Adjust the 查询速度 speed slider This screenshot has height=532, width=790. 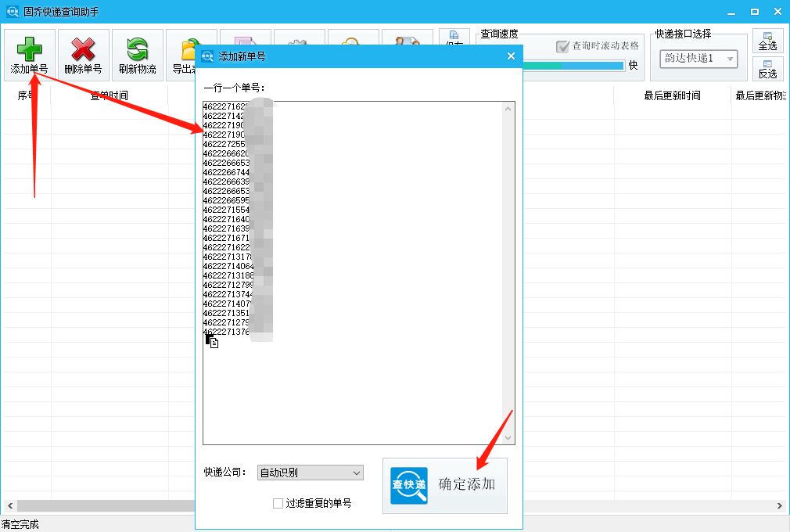574,66
